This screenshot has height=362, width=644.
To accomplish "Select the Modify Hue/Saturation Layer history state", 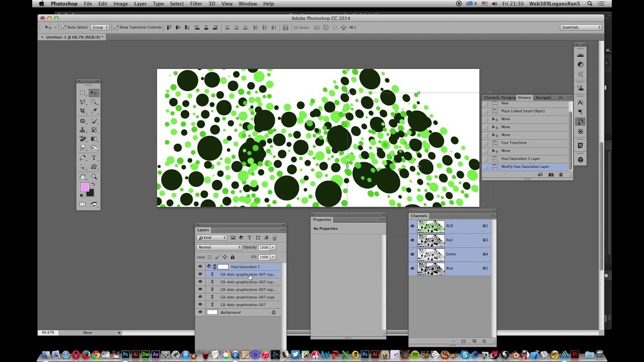I will coord(525,166).
